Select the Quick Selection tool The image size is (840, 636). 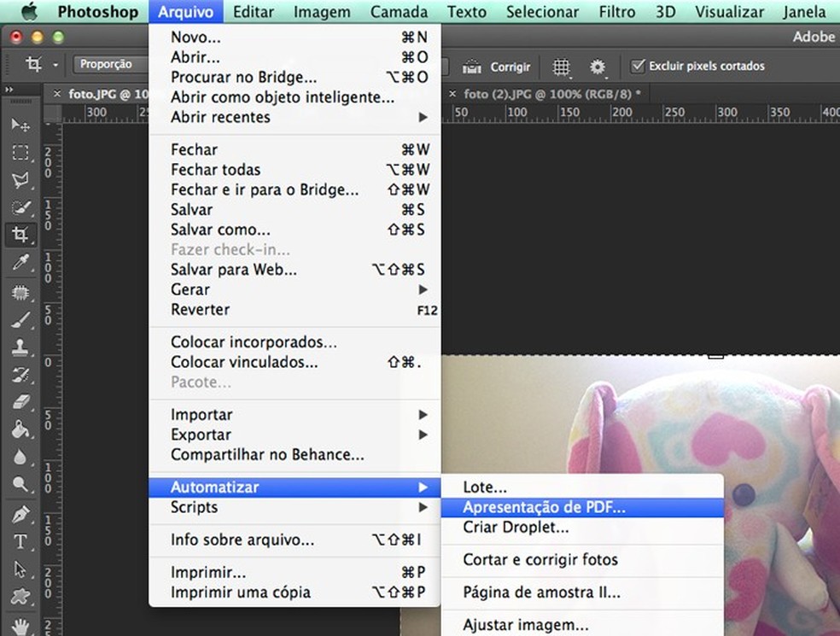click(x=20, y=207)
